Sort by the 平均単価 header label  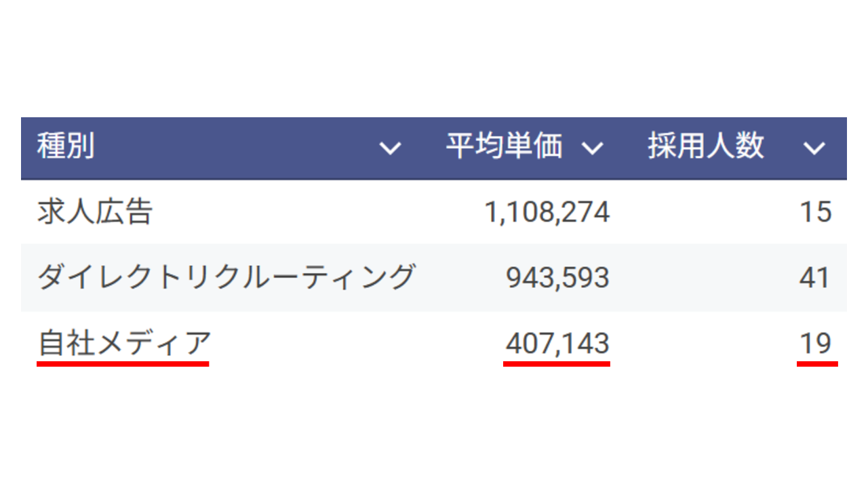pos(504,146)
